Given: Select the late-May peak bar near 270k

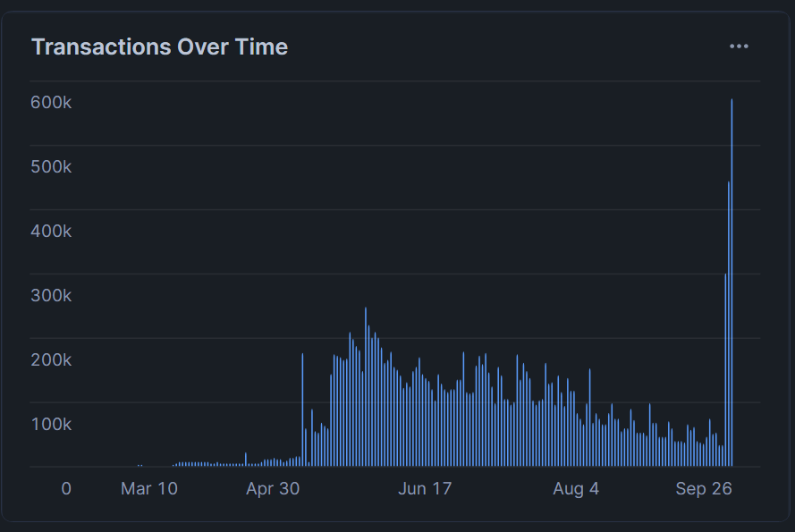Looking at the screenshot, I should click(366, 386).
